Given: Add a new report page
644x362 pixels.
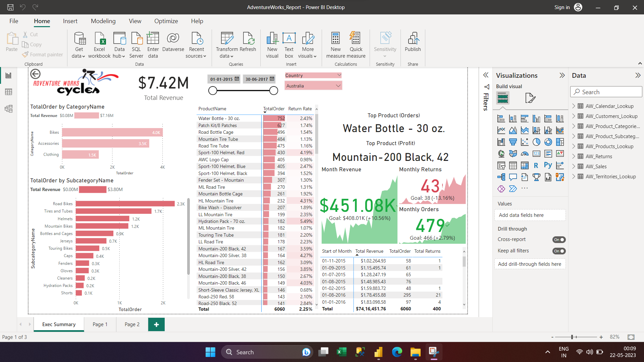Looking at the screenshot, I should click(156, 324).
